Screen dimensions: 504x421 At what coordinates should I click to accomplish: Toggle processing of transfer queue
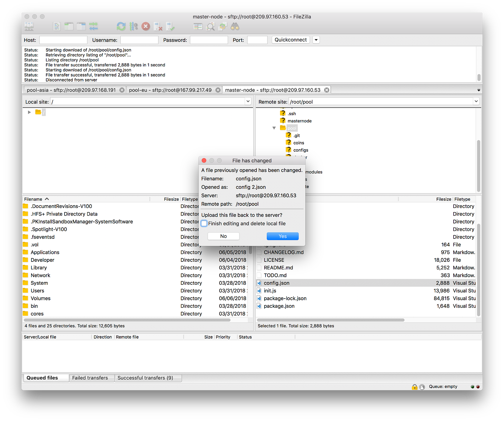click(134, 26)
